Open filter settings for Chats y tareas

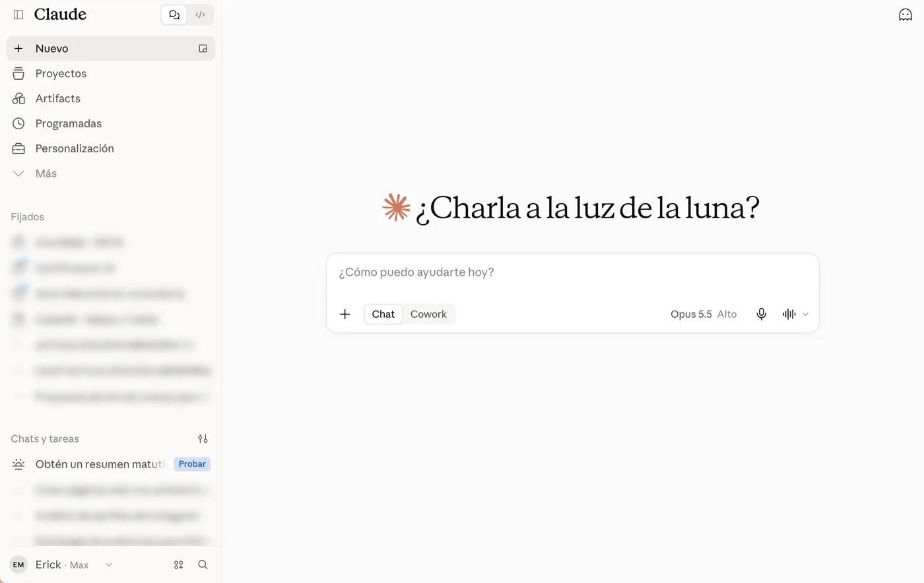203,439
